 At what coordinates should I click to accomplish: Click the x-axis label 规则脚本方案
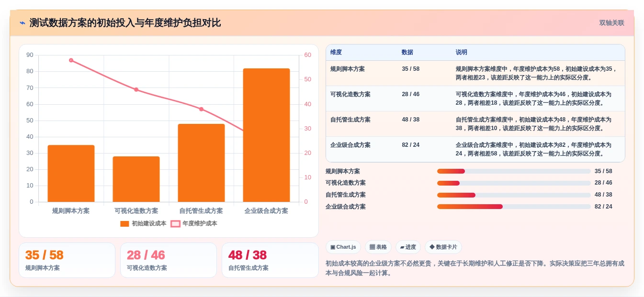pos(71,211)
